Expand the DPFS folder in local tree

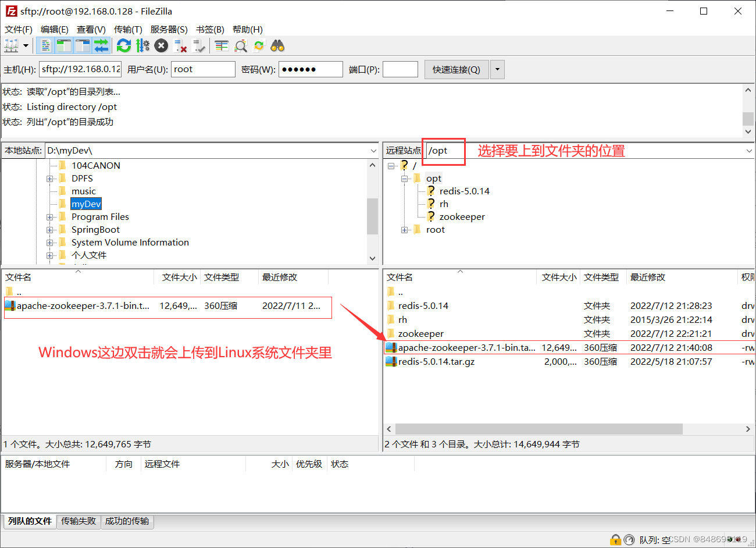(50, 179)
